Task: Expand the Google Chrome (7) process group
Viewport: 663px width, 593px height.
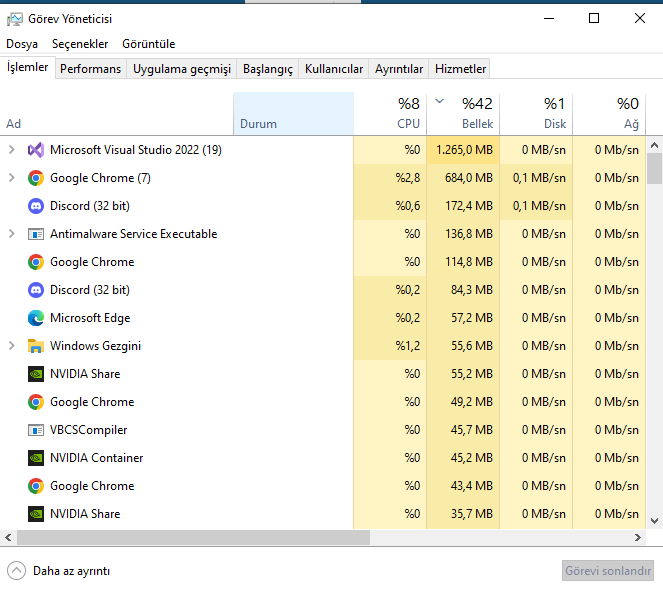Action: [x=12, y=178]
